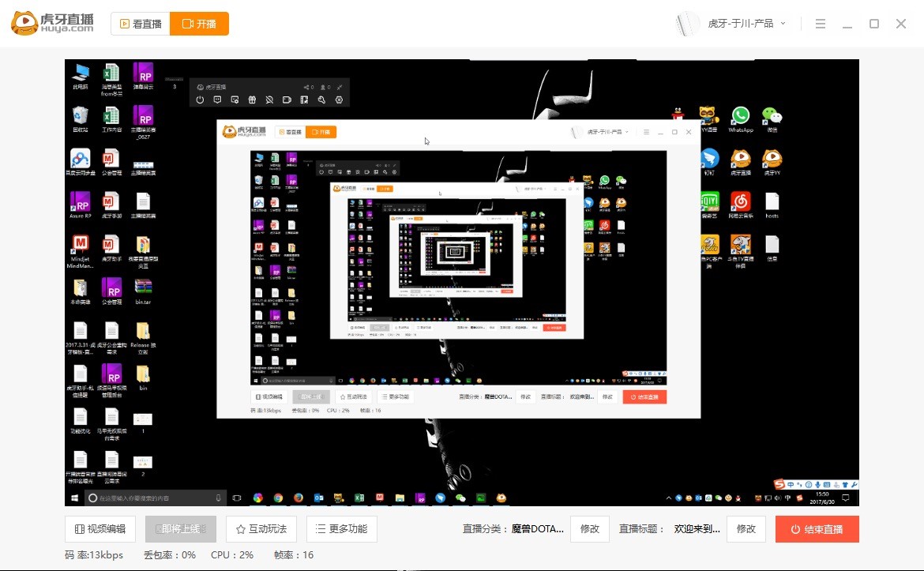The height and width of the screenshot is (571, 924).
Task: Open 更多功能 in the bottom toolbar
Action: (x=341, y=529)
